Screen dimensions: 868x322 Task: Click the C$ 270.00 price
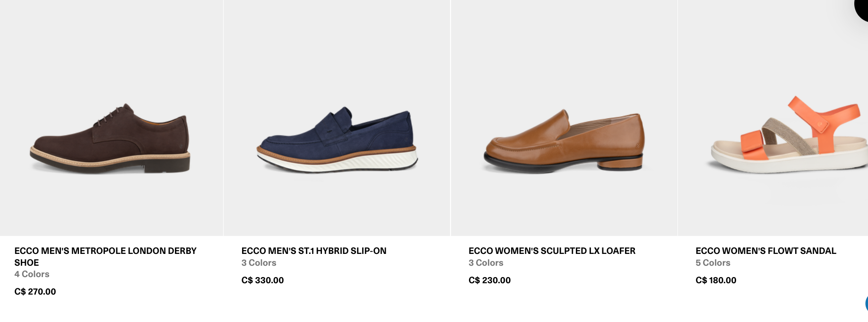pos(35,292)
